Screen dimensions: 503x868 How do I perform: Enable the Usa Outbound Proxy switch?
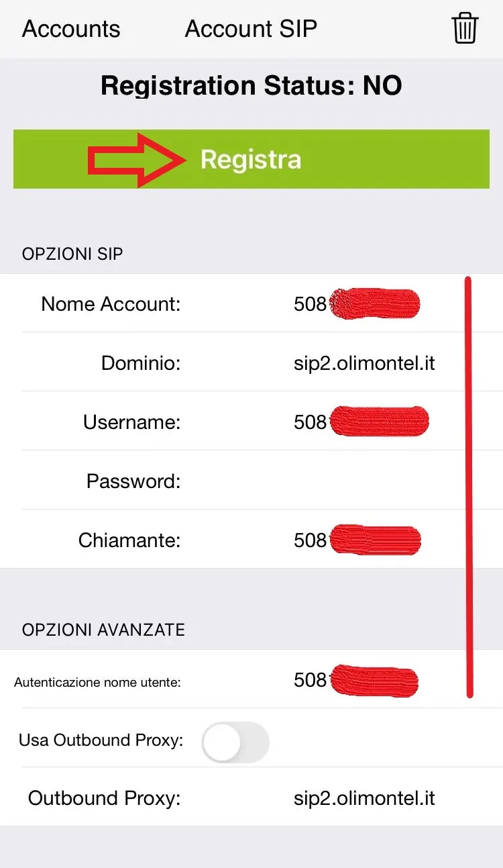point(235,742)
